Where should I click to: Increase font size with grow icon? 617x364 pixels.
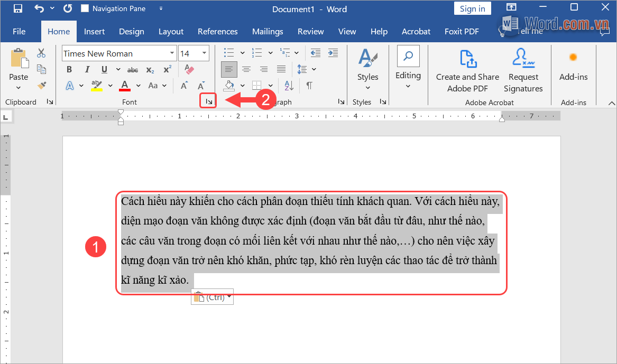(x=184, y=86)
